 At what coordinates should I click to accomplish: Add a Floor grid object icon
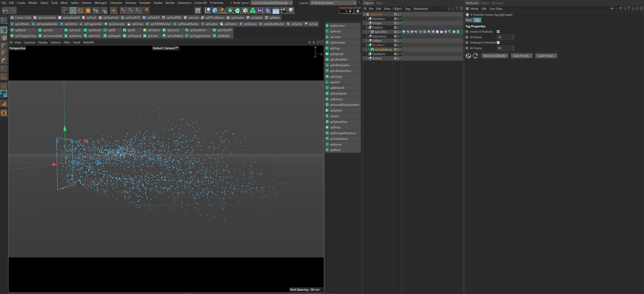click(276, 11)
